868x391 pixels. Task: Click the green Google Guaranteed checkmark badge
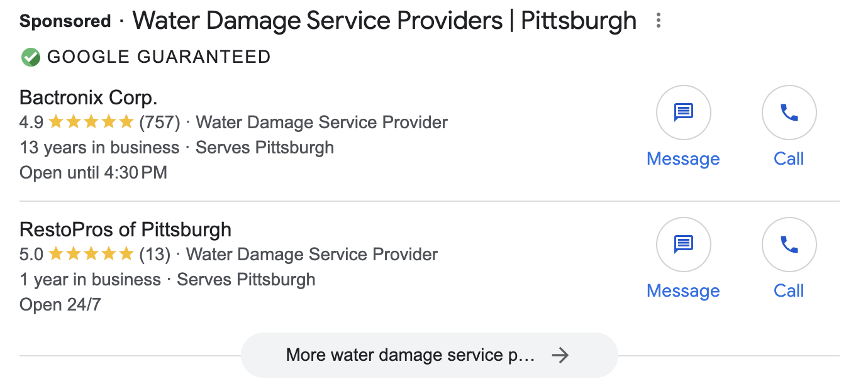(30, 57)
